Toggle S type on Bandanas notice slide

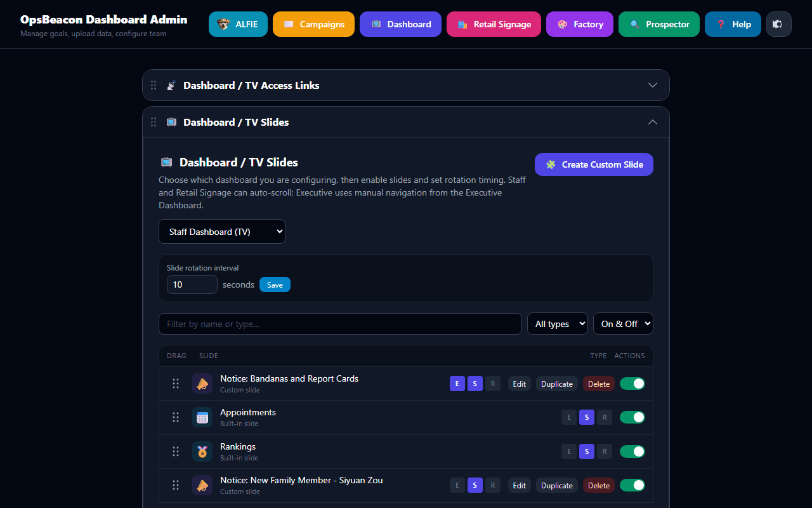(x=475, y=384)
